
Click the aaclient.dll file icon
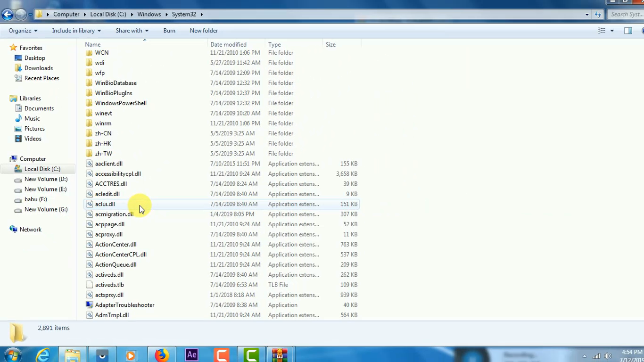(x=89, y=164)
